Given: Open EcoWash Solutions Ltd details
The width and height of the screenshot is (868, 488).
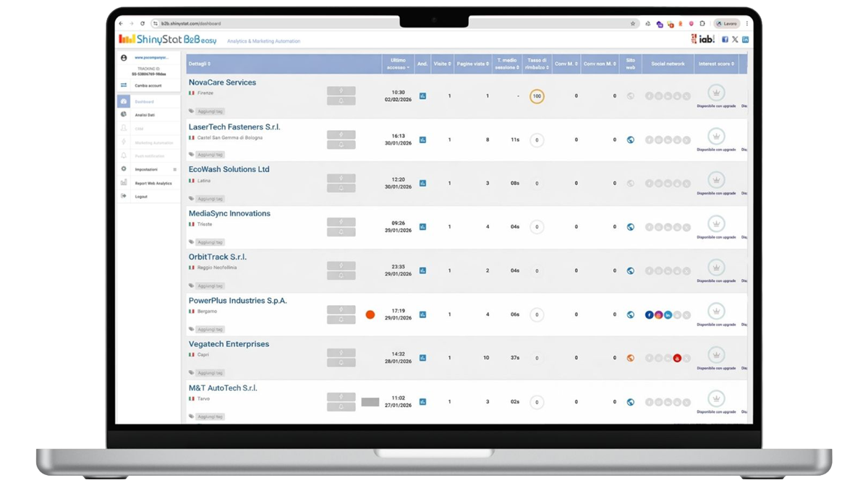Looking at the screenshot, I should tap(229, 169).
